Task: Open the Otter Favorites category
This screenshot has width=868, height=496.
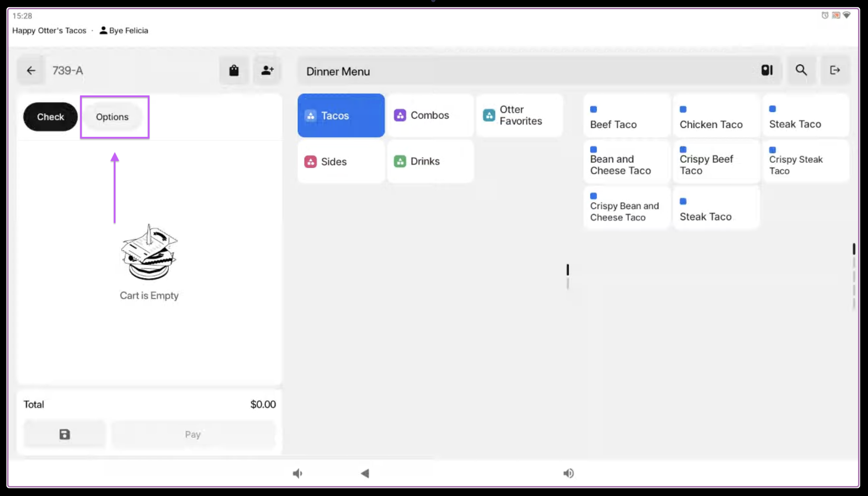Action: tap(519, 115)
